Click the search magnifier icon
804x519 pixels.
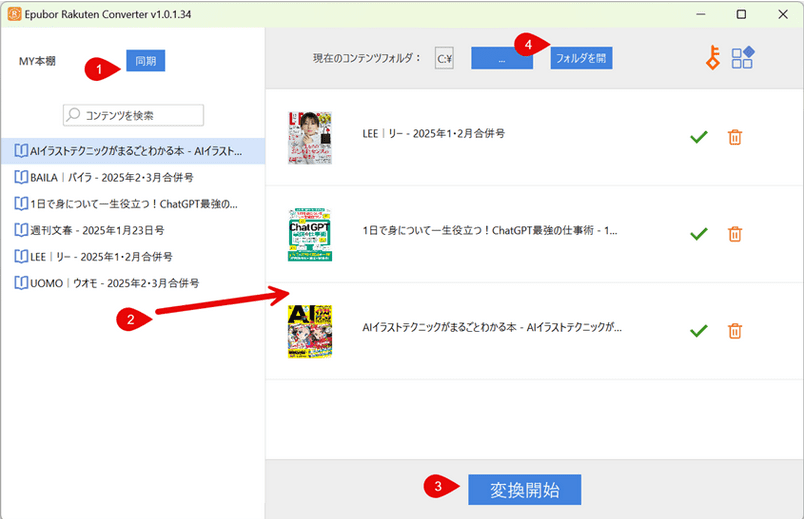73,114
